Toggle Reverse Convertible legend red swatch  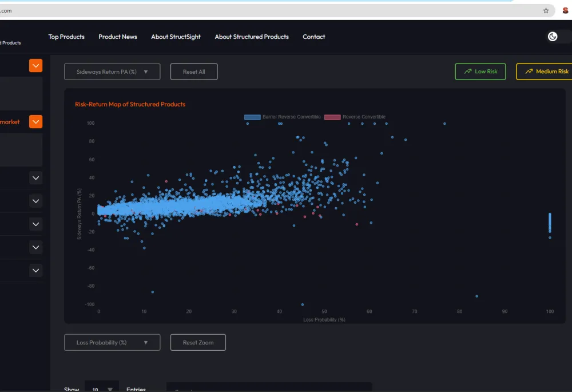[332, 117]
